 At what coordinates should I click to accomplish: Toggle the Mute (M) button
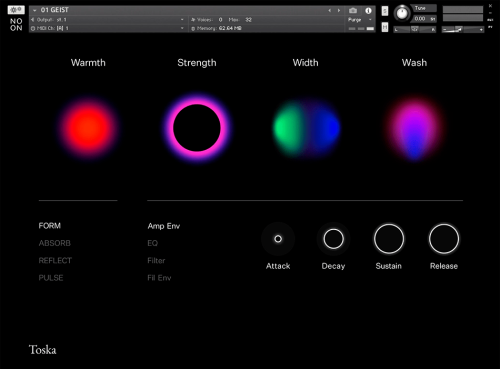385,27
